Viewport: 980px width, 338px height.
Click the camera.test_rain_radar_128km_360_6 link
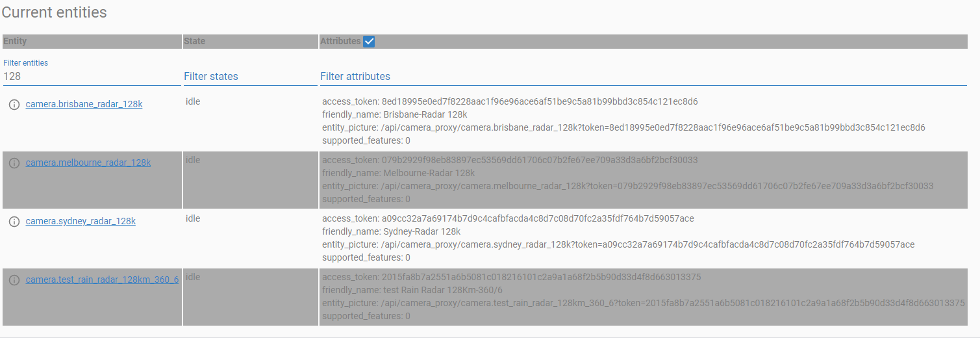pos(102,279)
